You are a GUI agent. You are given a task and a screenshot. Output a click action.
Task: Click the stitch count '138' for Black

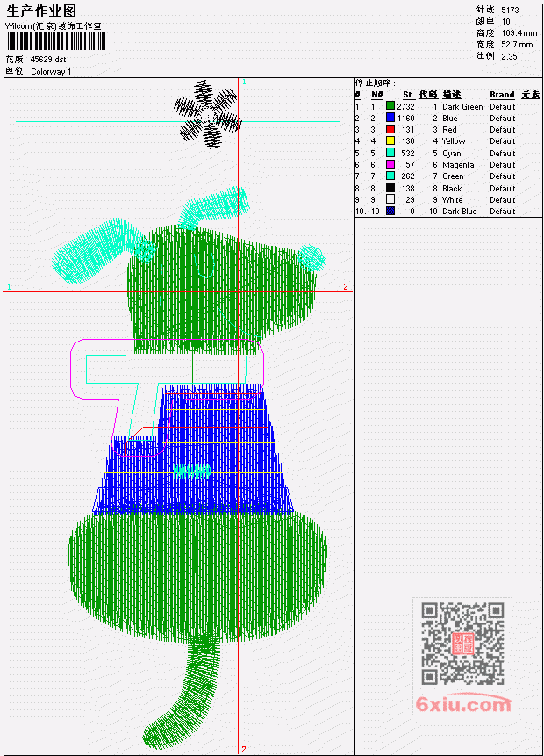408,188
